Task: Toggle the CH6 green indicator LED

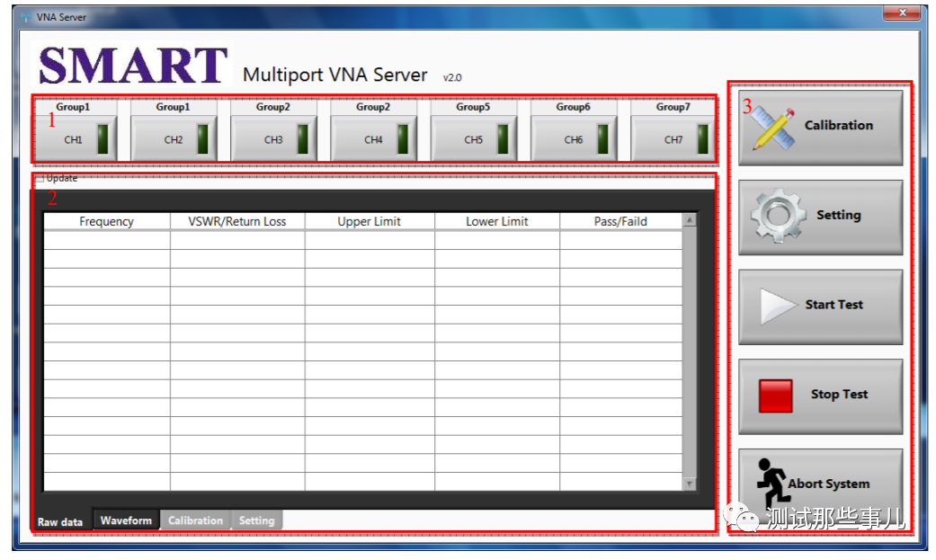Action: (603, 139)
